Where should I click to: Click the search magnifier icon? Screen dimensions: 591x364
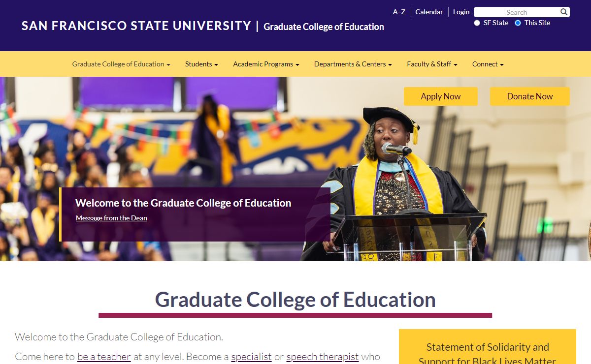pyautogui.click(x=564, y=12)
